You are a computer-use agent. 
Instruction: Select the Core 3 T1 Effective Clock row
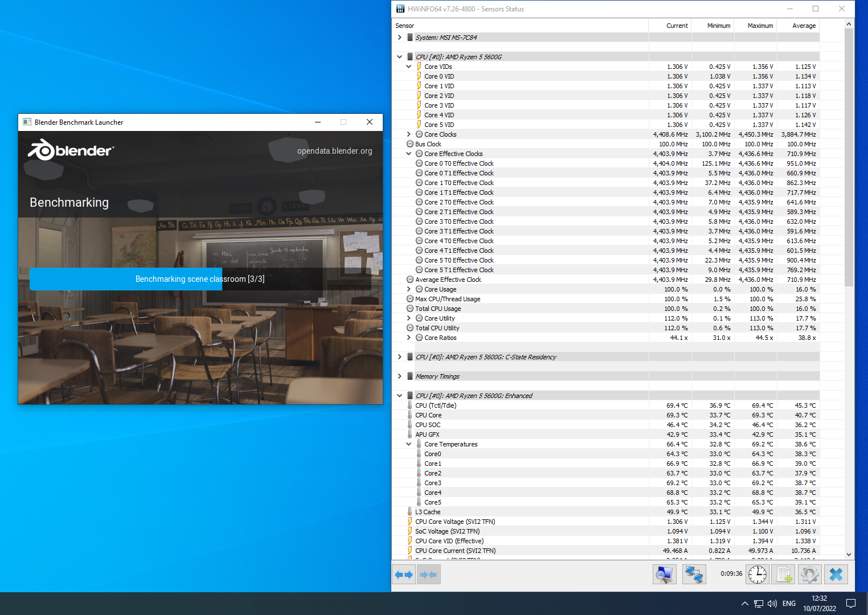coord(606,231)
